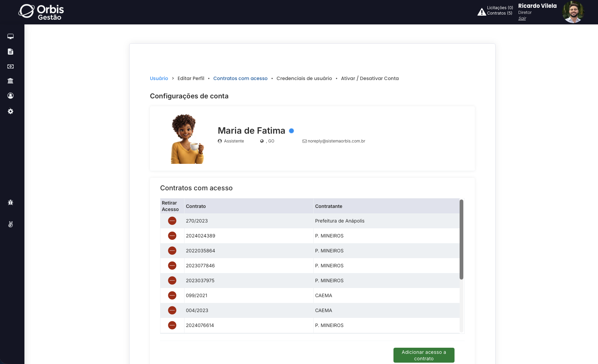The width and height of the screenshot is (598, 364).
Task: Click the peace-sign icon in the sidebar
Action: tap(10, 224)
